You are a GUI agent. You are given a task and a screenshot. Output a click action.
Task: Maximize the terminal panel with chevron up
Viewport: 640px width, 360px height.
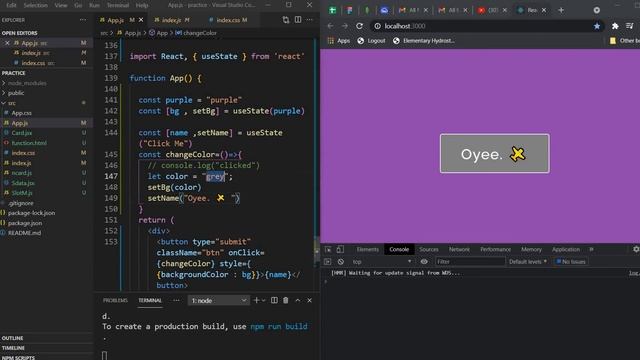(298, 300)
